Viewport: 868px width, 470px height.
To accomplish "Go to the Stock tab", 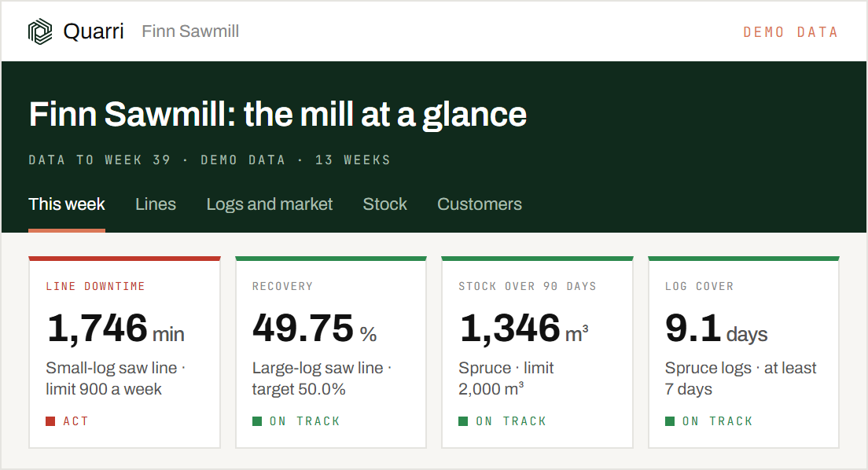I will pyautogui.click(x=384, y=204).
